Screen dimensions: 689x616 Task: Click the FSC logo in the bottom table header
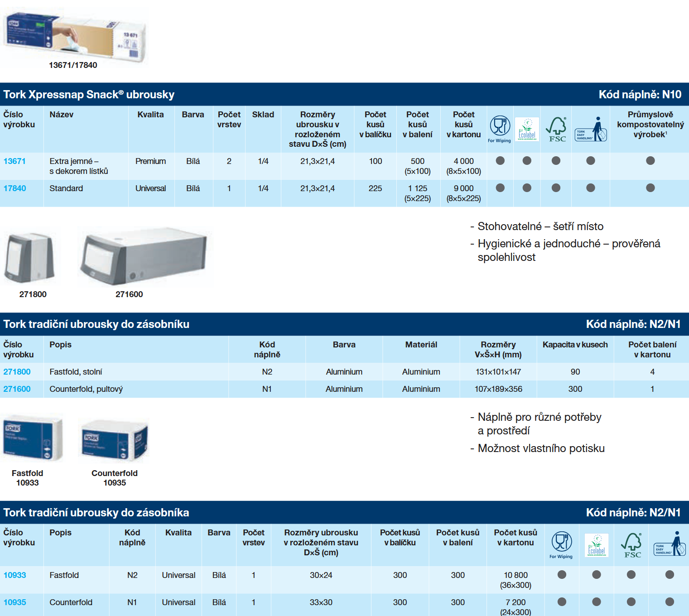pyautogui.click(x=631, y=545)
